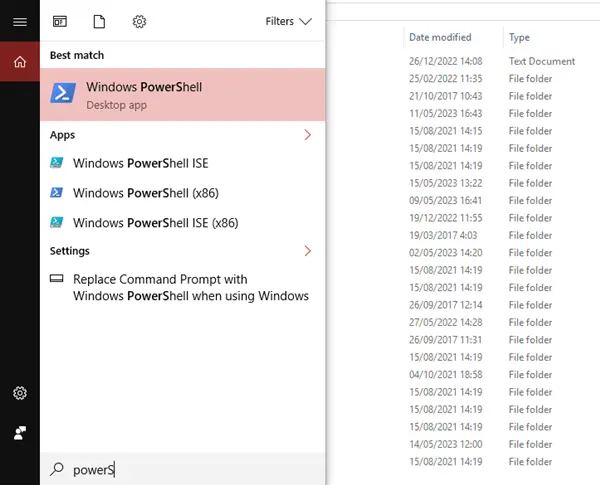Click the search magnifier icon
The width and height of the screenshot is (600, 485).
(57, 469)
